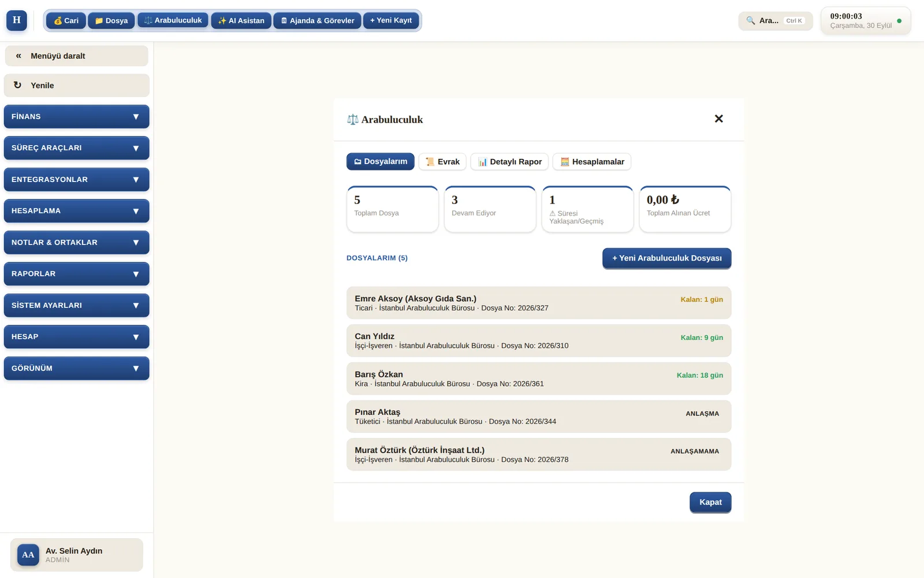Expand the FİNANS sidebar section
924x578 pixels.
coord(76,117)
